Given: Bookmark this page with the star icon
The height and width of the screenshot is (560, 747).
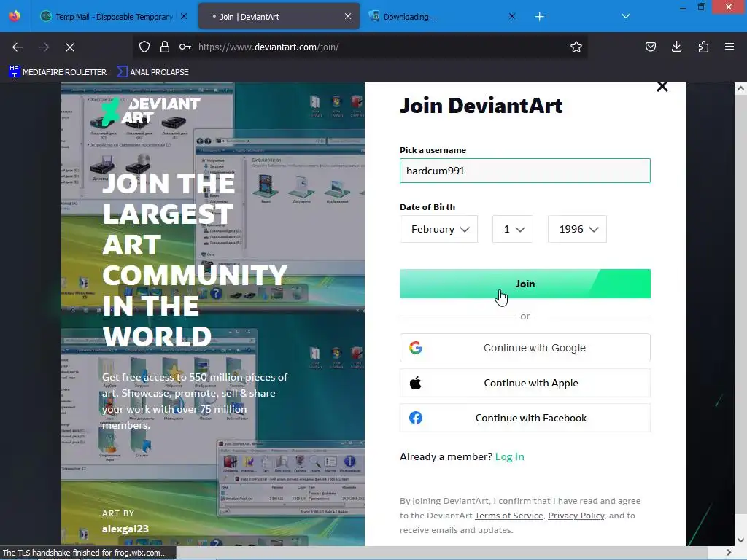Looking at the screenshot, I should [x=576, y=47].
